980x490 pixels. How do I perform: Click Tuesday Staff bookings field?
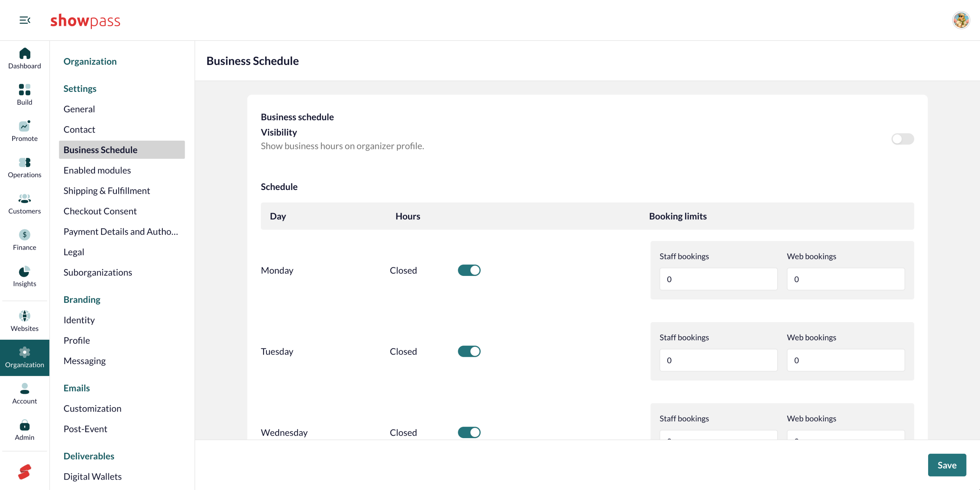718,360
